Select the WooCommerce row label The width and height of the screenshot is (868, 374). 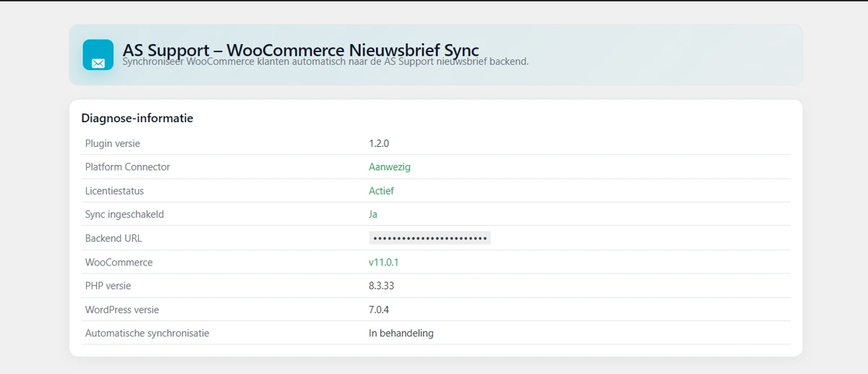click(x=119, y=262)
